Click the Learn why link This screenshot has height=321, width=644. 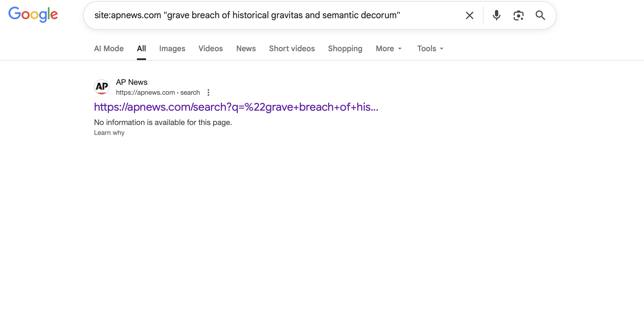point(109,133)
